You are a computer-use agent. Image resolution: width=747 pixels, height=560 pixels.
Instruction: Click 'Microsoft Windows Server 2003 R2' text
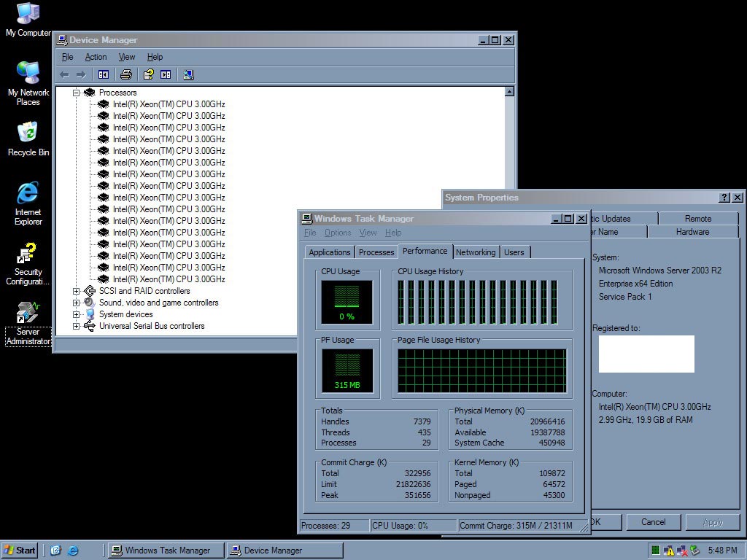(x=659, y=271)
